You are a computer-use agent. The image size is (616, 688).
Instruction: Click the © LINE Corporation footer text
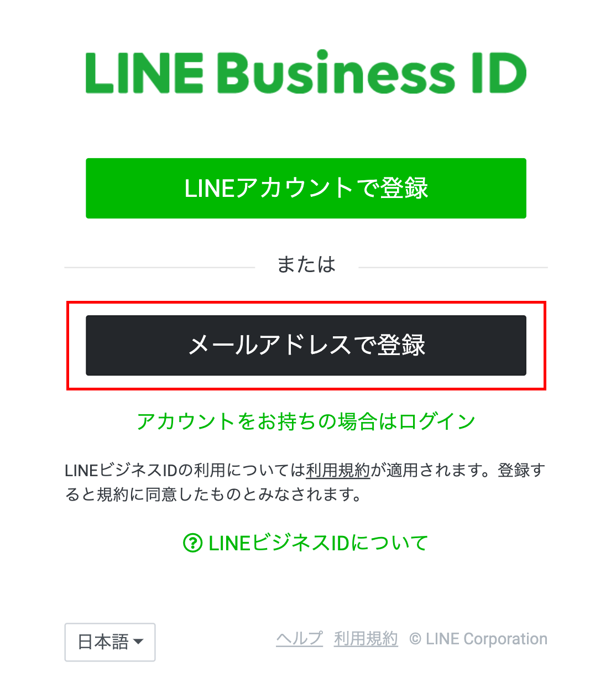click(x=478, y=639)
